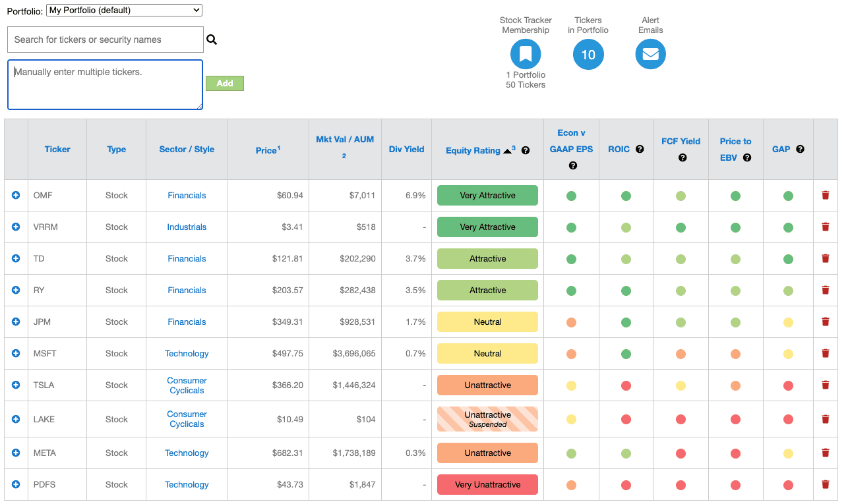
Task: Focus the ticker search input field
Action: pyautogui.click(x=106, y=40)
